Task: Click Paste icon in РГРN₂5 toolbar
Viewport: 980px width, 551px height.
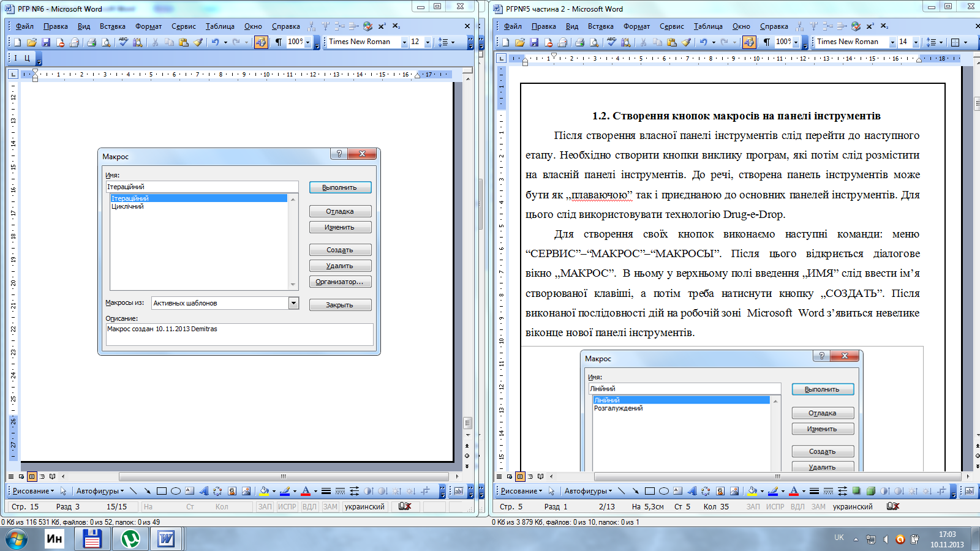Action: (x=671, y=42)
